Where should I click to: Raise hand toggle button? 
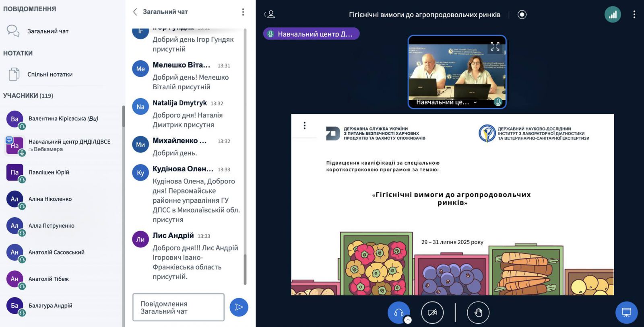click(478, 313)
